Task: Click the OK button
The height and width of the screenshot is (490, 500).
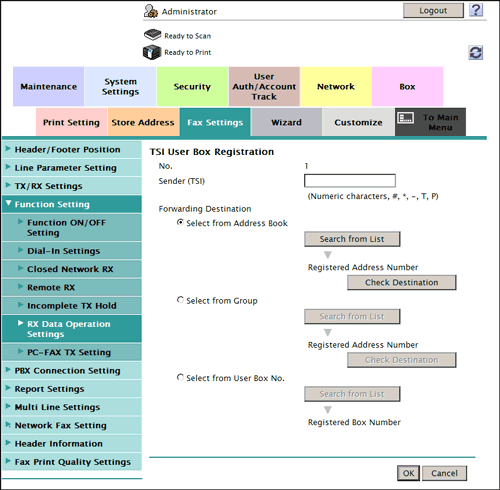Action: [x=408, y=473]
